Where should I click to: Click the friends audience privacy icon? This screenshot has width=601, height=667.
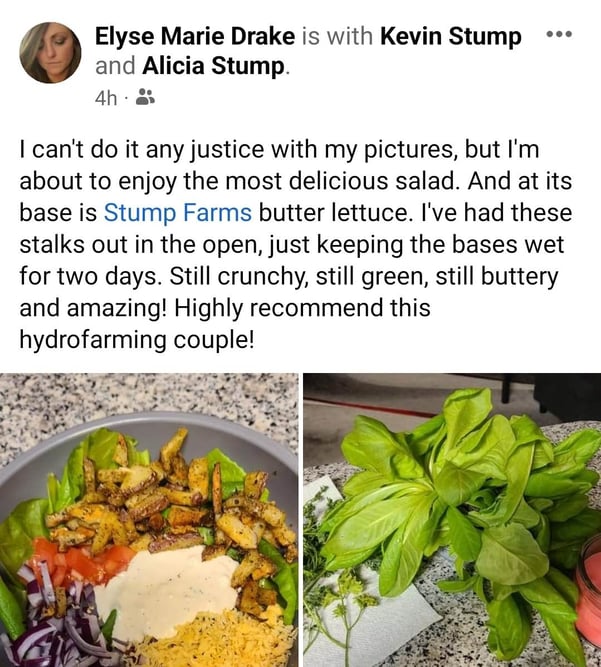pyautogui.click(x=145, y=97)
